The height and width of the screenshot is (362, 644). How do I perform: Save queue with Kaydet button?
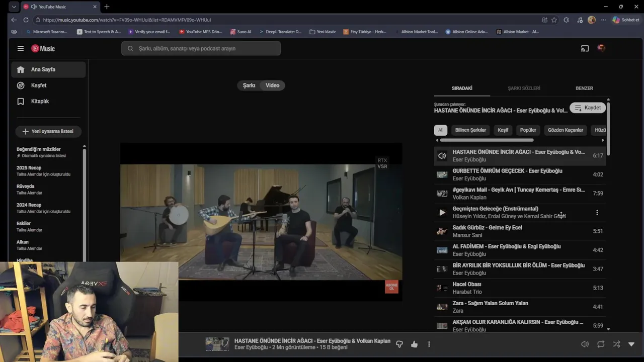(588, 108)
